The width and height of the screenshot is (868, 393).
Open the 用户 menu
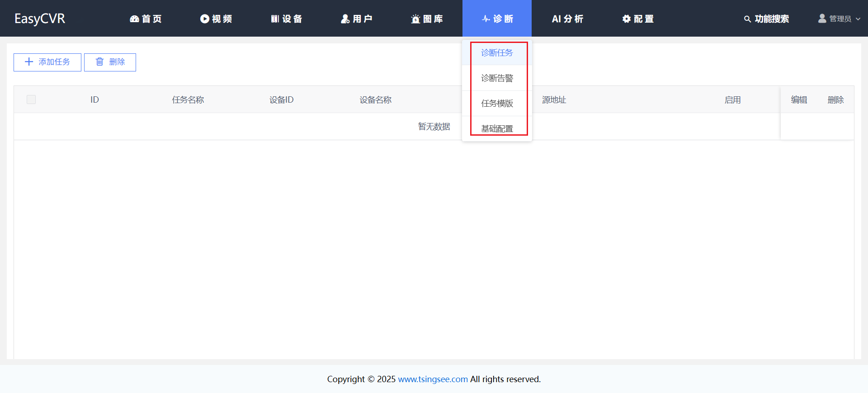click(357, 19)
